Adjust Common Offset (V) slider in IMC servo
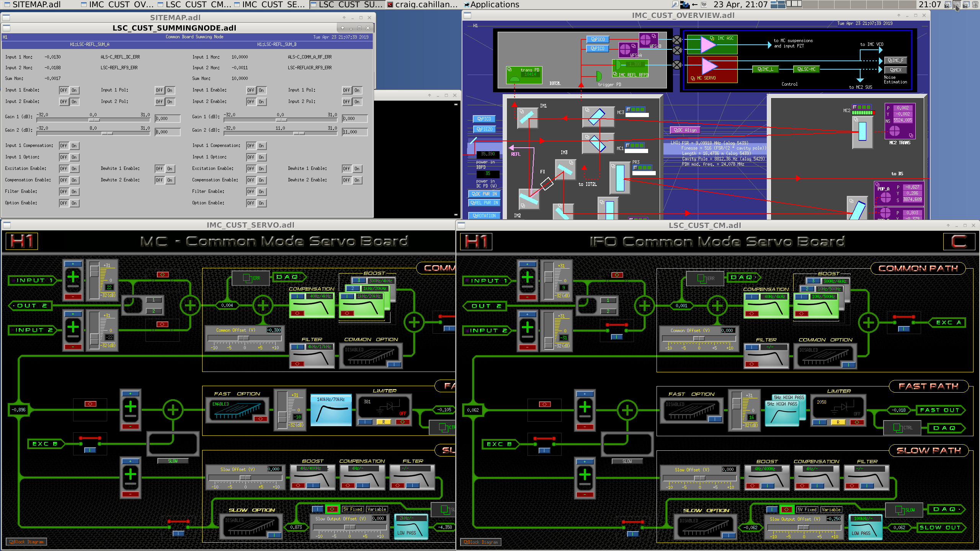The image size is (980, 551). click(244, 338)
